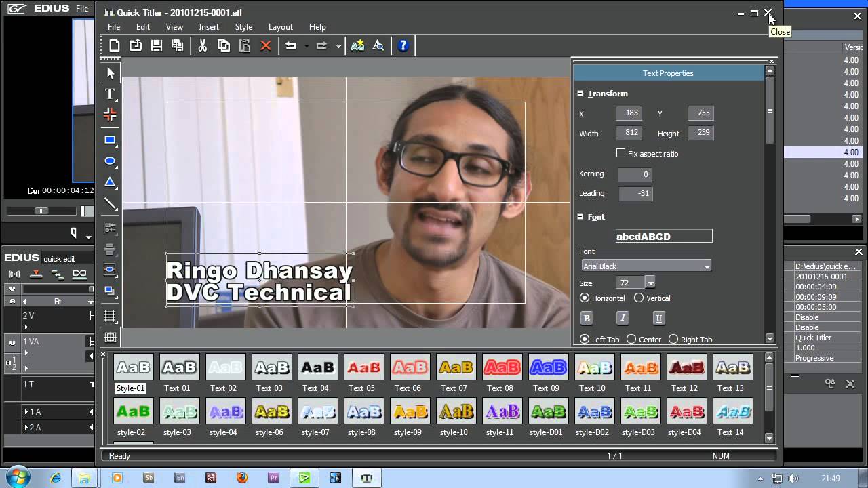868x488 pixels.
Task: Select the Vertical text orientation radio
Action: click(x=639, y=298)
